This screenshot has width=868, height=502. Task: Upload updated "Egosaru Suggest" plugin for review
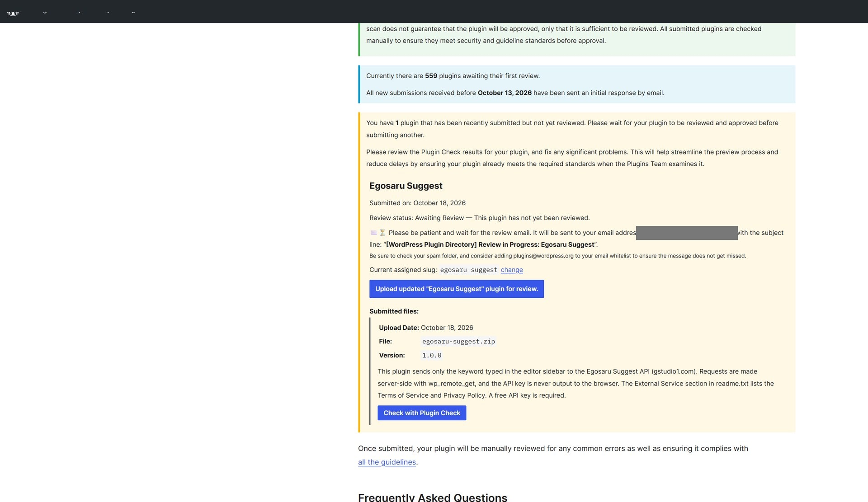tap(456, 289)
